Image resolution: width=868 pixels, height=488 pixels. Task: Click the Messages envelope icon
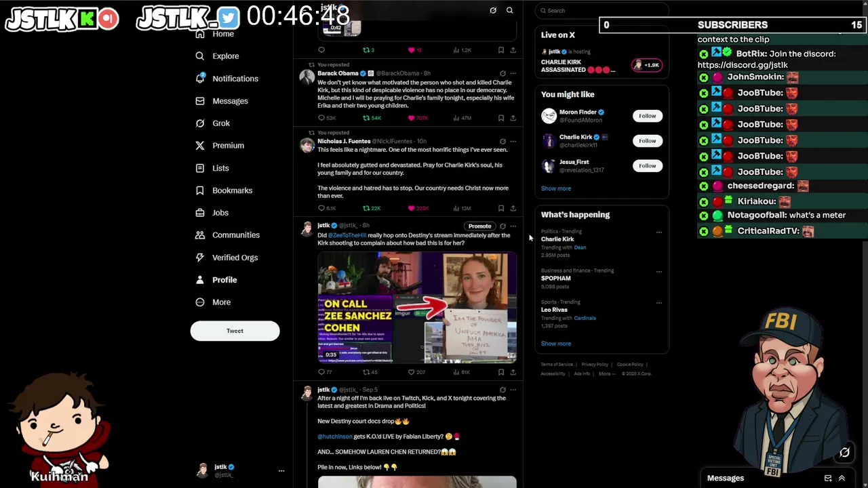(x=200, y=101)
